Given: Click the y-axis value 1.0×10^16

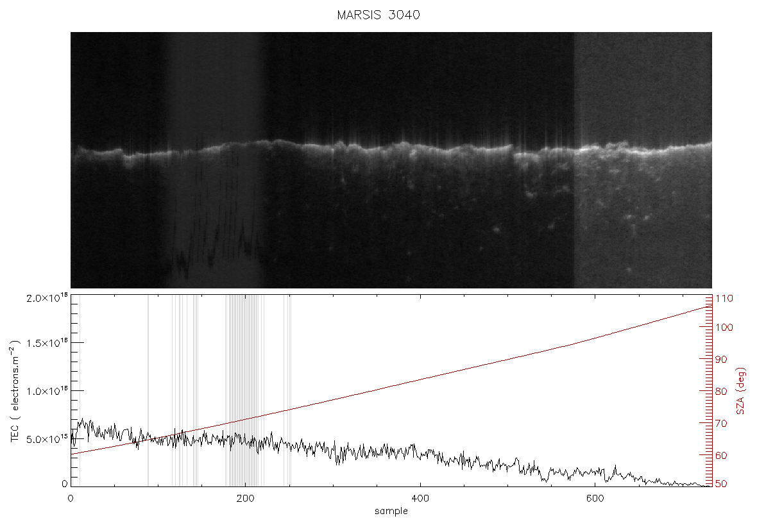Looking at the screenshot, I should pos(47,391).
